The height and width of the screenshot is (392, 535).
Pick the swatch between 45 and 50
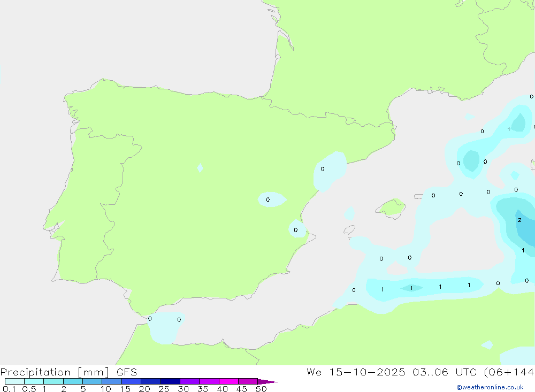click(248, 381)
